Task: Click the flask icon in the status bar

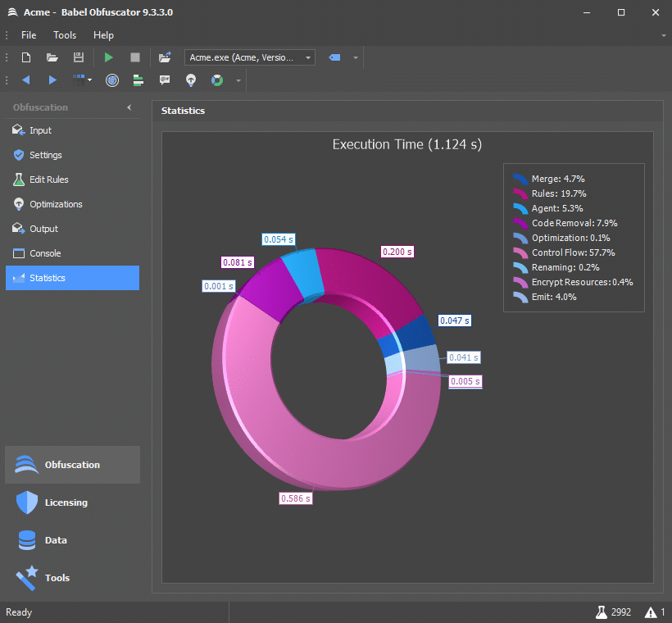Action: (x=602, y=612)
